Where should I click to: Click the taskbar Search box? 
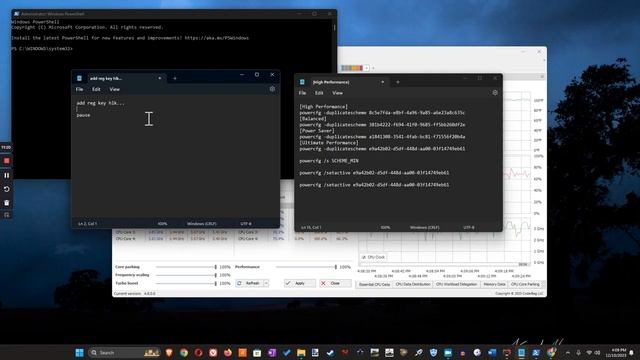click(124, 352)
